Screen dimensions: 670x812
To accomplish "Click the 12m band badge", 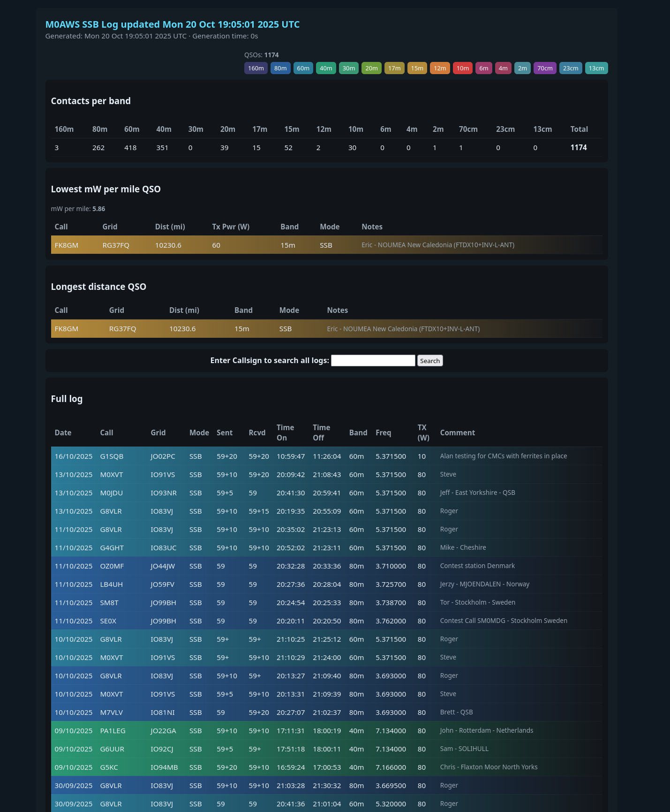I will [440, 68].
